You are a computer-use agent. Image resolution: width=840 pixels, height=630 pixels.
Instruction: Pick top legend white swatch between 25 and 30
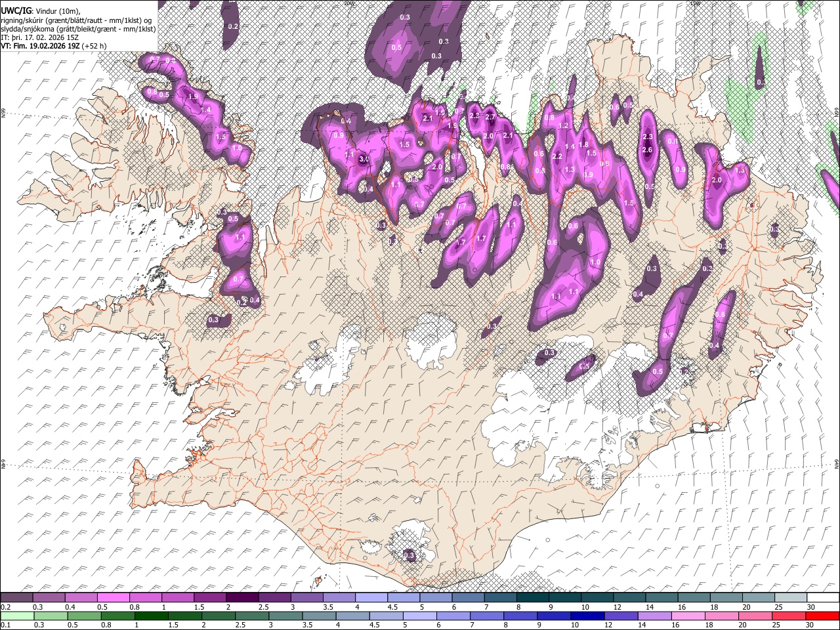coord(791,597)
